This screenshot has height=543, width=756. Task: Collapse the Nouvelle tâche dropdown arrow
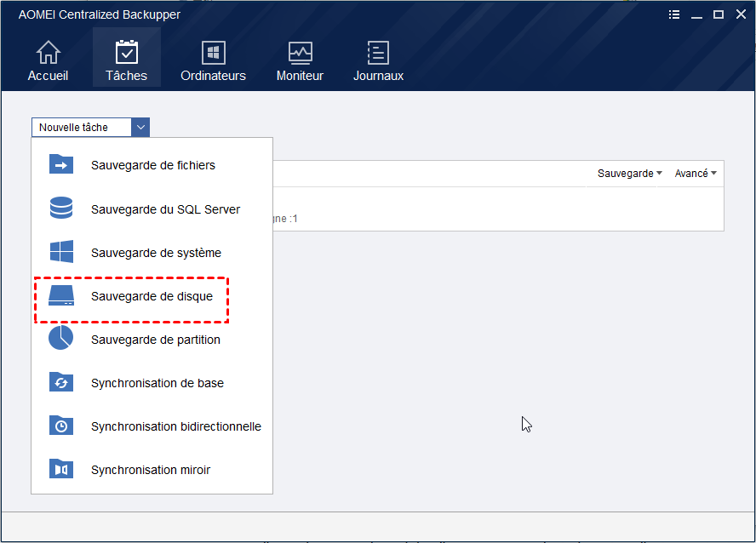coord(140,127)
